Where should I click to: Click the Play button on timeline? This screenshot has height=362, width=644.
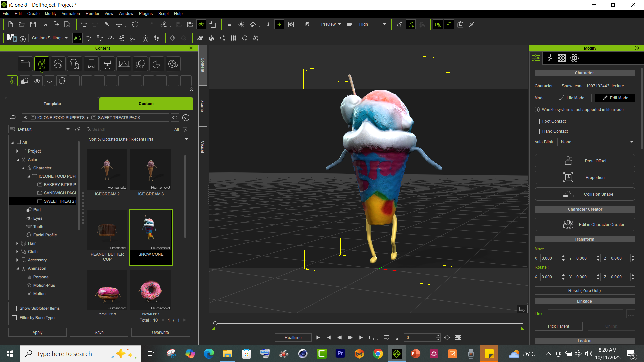(x=318, y=338)
